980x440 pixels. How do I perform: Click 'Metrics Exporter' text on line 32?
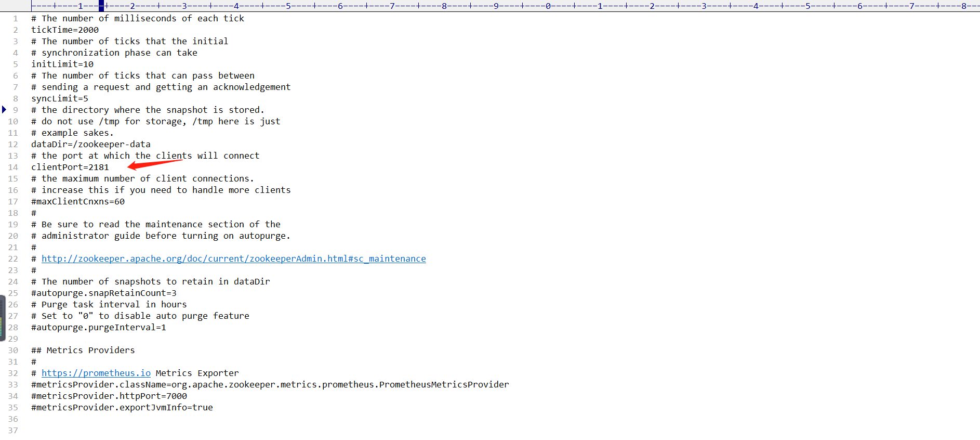pos(197,373)
